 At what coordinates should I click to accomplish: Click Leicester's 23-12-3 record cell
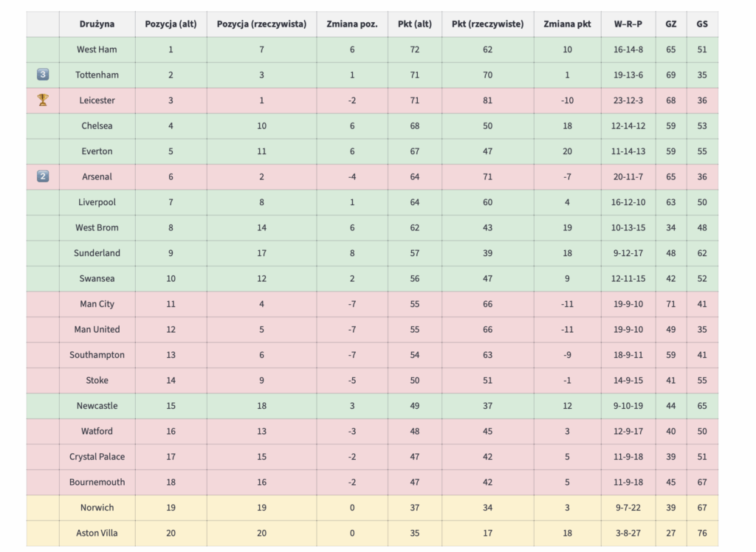[628, 100]
